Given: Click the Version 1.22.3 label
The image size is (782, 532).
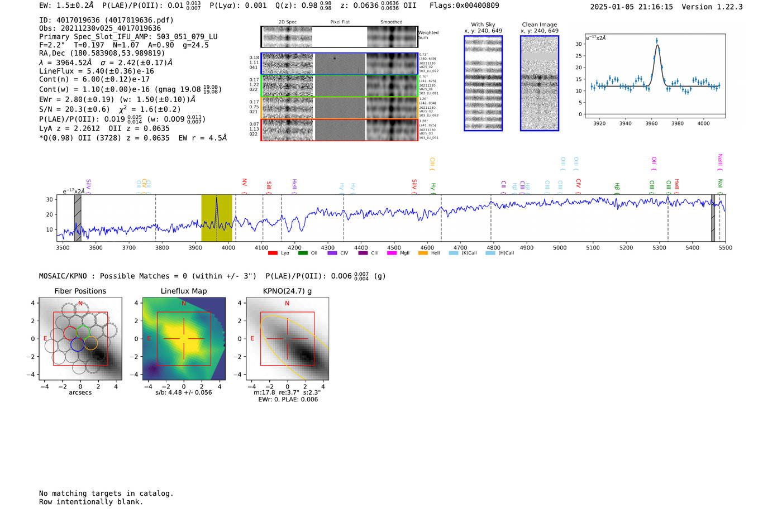Looking at the screenshot, I should 712,7.
